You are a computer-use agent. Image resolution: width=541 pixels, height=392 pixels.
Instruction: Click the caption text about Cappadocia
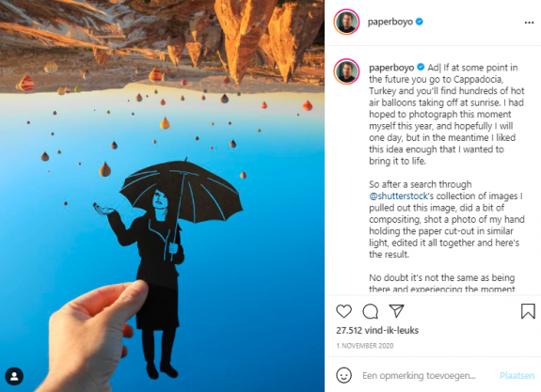(x=447, y=114)
